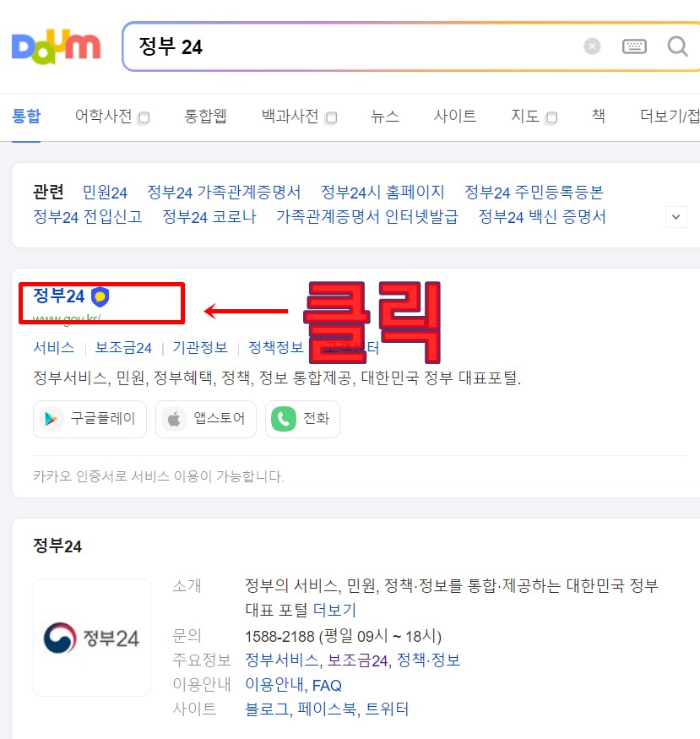
Task: Open related search 정부24 가족관계증명서
Action: (x=224, y=193)
